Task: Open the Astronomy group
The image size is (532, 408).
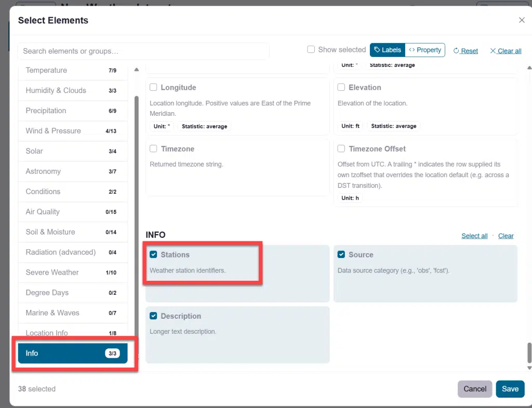Action: pyautogui.click(x=73, y=171)
